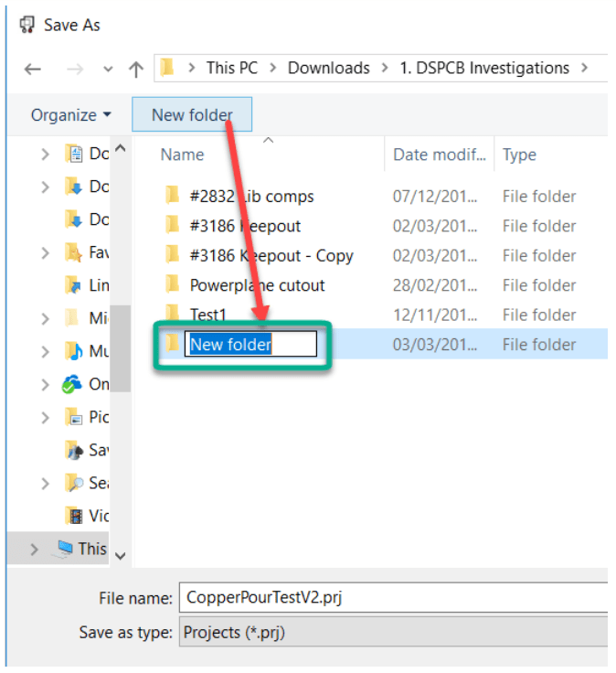The image size is (616, 673).
Task: Open the recent locations dropdown arrow
Action: point(108,69)
